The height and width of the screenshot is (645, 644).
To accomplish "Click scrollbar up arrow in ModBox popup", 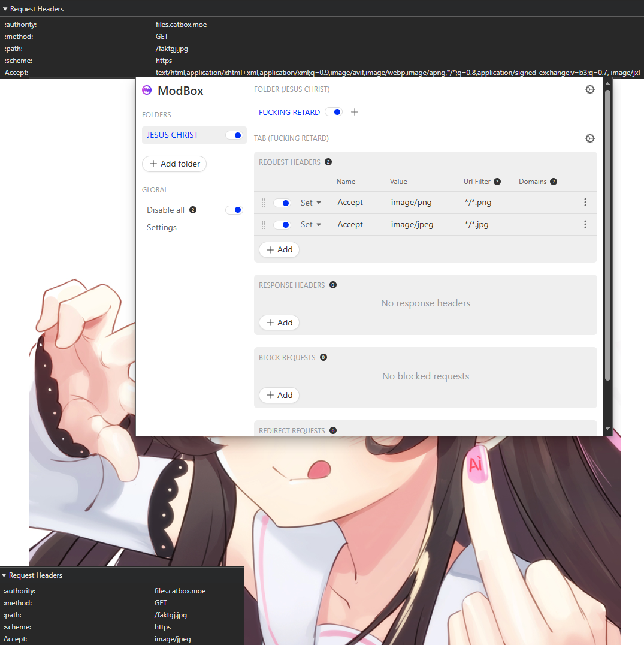I will [x=608, y=83].
